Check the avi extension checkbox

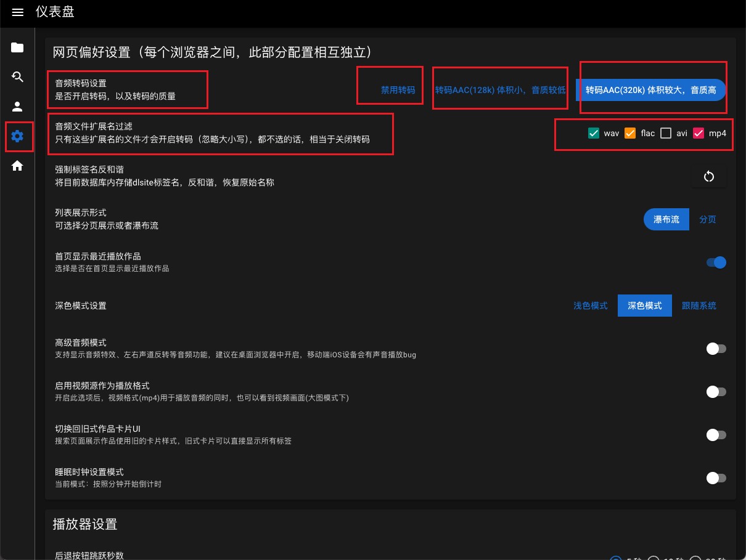click(x=666, y=133)
